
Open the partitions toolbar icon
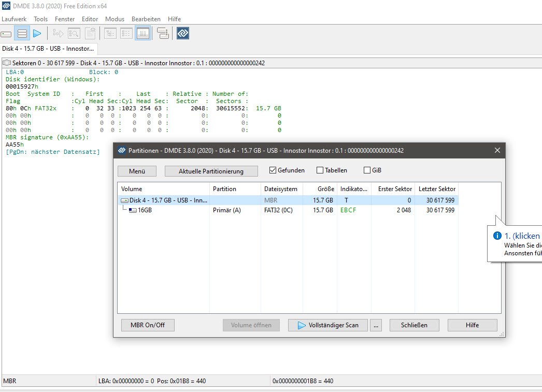[x=22, y=34]
